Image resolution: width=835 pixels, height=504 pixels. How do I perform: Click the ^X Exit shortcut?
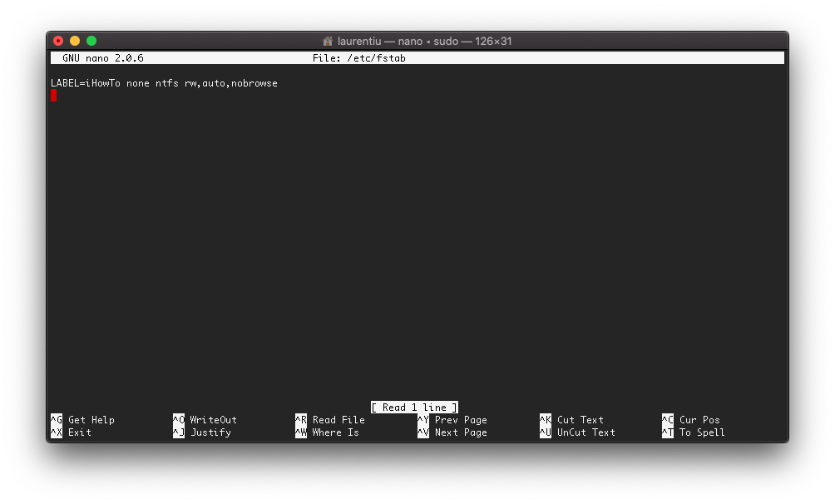tap(71, 432)
